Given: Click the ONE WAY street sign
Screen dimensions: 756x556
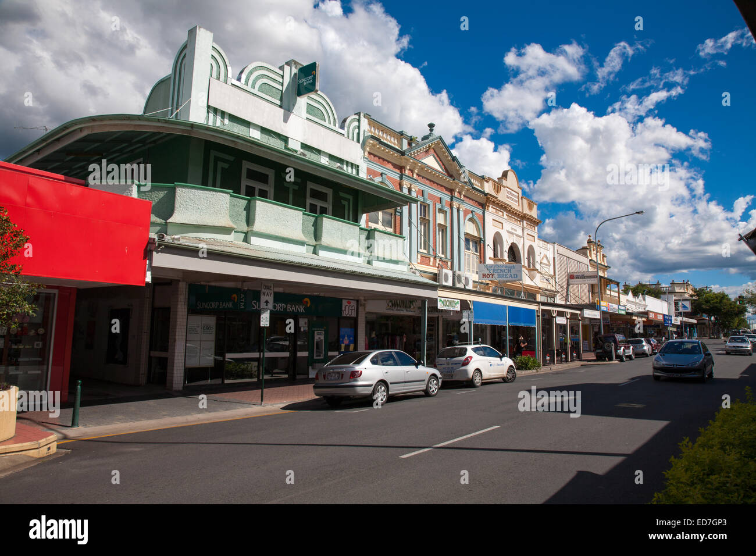Looking at the screenshot, I should (266, 295).
